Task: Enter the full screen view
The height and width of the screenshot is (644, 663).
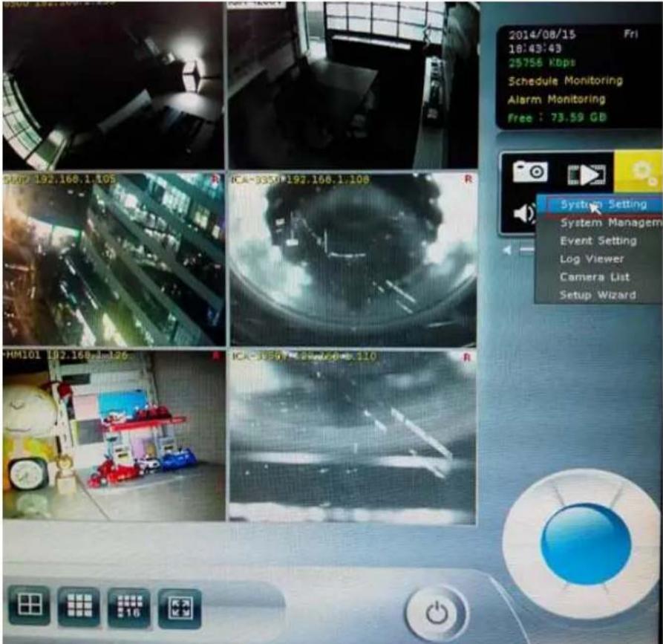Action: (x=180, y=608)
